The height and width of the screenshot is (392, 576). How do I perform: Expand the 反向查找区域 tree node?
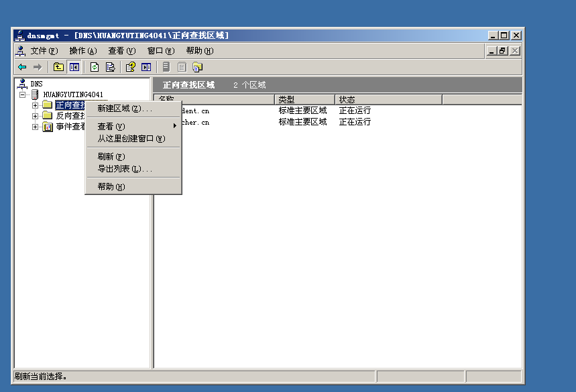tap(34, 115)
